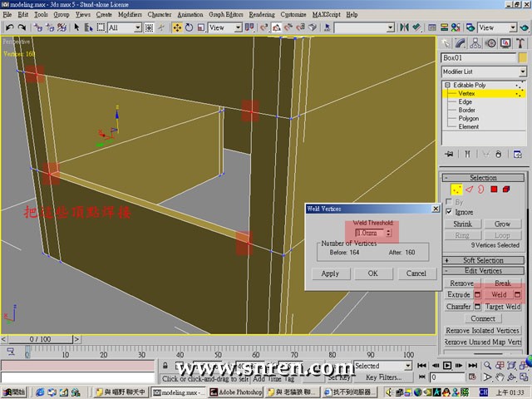Switch to the Motion command panel
Screen dimensions: 532x399
click(x=490, y=43)
